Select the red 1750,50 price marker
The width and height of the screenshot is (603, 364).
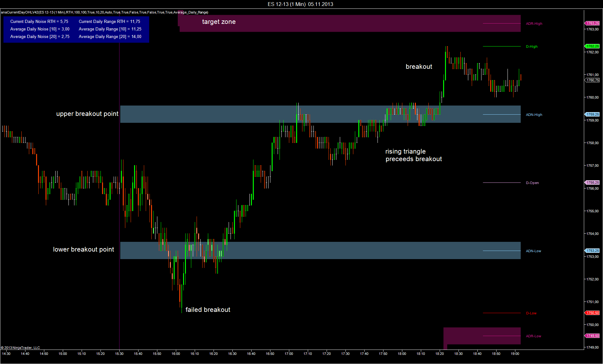pos(592,313)
